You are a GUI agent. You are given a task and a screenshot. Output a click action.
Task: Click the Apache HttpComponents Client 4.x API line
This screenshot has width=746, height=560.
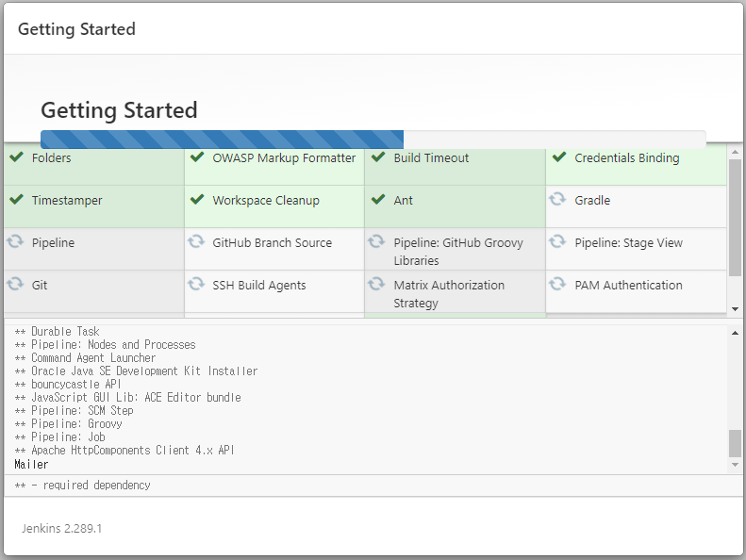[124, 450]
